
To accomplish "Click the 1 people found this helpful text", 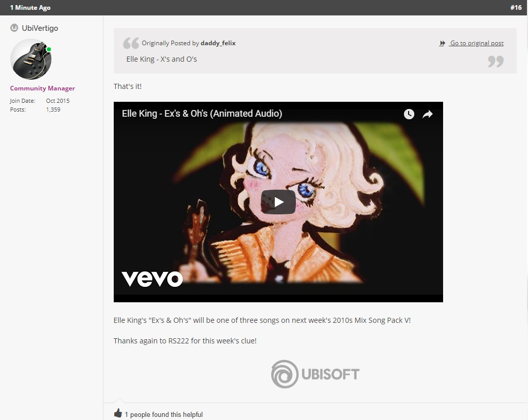I will (x=164, y=415).
